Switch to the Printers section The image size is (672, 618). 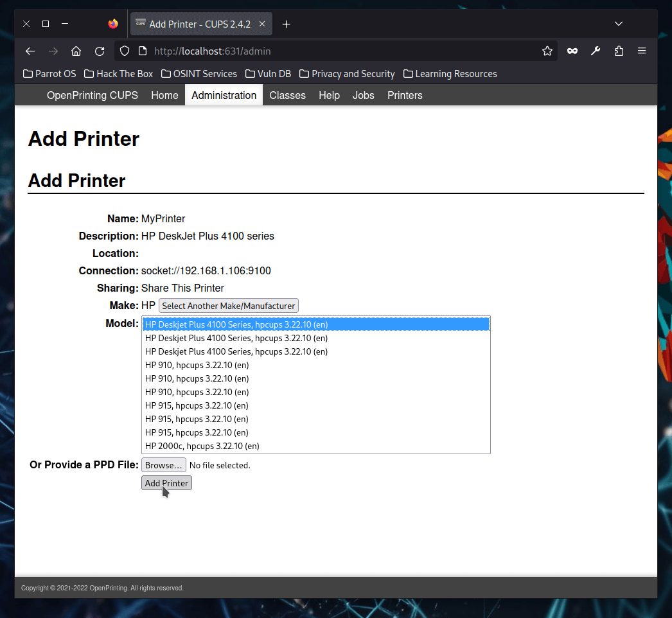click(404, 95)
